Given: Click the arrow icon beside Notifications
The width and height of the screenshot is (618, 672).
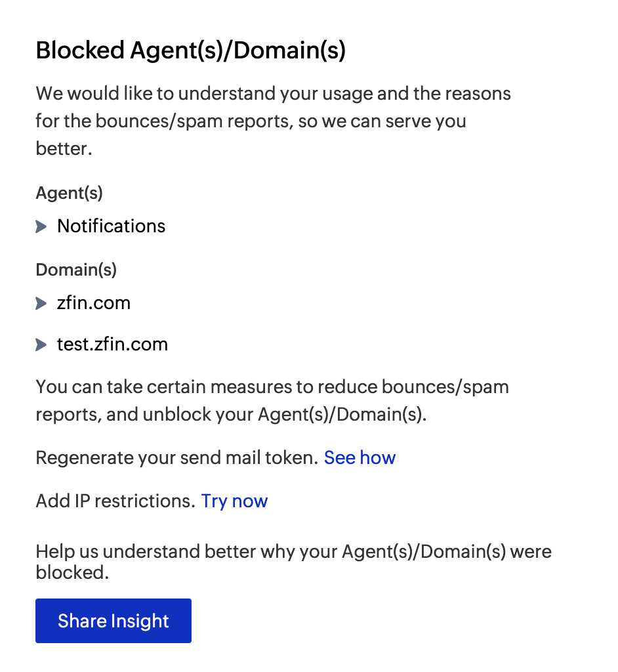Looking at the screenshot, I should pyautogui.click(x=40, y=226).
